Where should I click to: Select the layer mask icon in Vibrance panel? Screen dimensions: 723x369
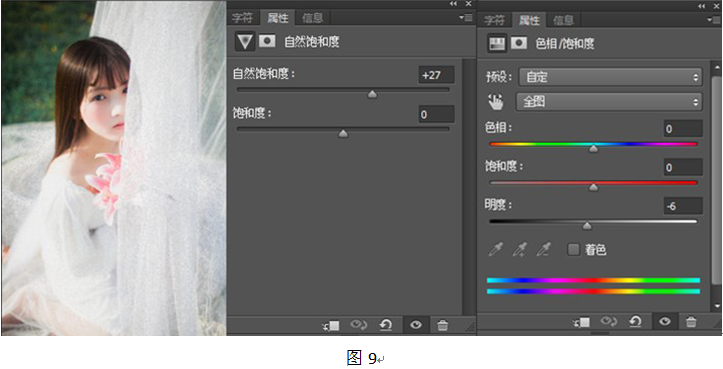(267, 42)
